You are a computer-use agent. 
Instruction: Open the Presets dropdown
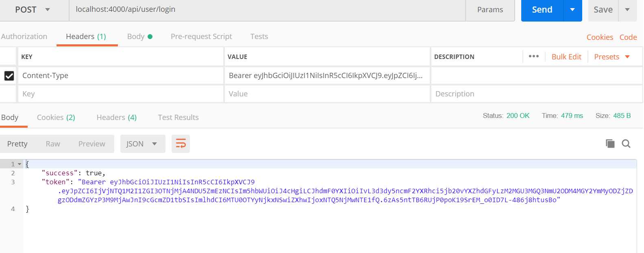tap(612, 57)
